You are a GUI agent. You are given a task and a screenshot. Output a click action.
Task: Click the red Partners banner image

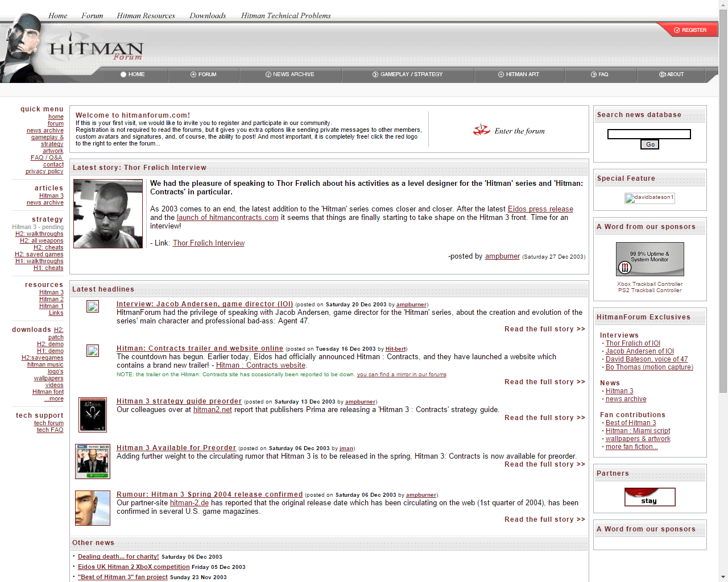point(650,497)
